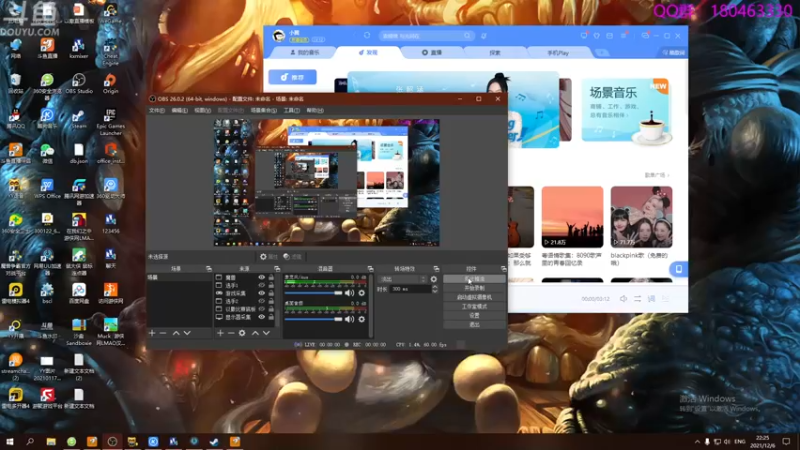Screen dimensions: 800x450
Task: Pop out the 场景 dock panel
Action: [209, 268]
